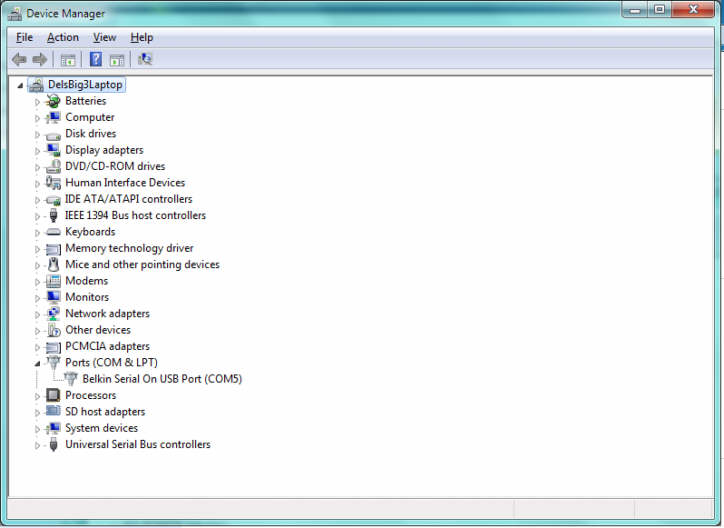Image resolution: width=724 pixels, height=528 pixels.
Task: Click the PCMCIA adapters category icon
Action: 54,347
